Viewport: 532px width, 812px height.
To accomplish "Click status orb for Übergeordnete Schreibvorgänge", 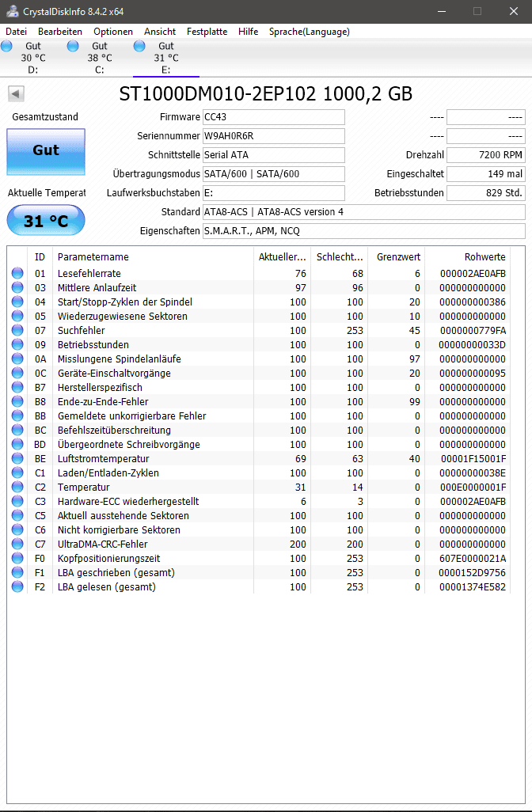I will pyautogui.click(x=17, y=444).
